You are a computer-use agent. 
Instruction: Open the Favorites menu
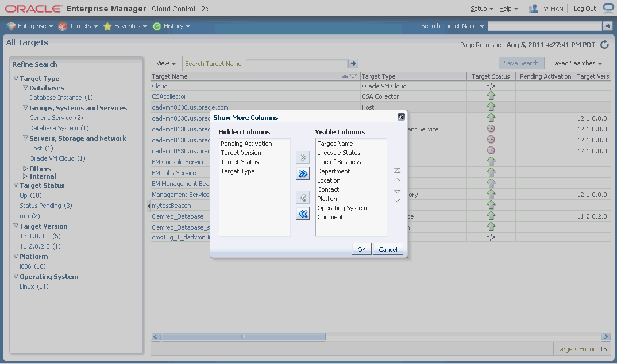pyautogui.click(x=125, y=26)
